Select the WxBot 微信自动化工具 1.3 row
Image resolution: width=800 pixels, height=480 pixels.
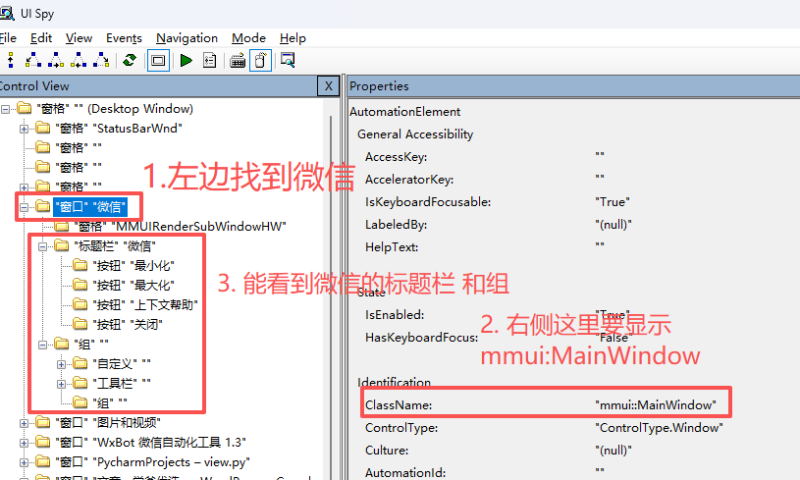[x=151, y=443]
